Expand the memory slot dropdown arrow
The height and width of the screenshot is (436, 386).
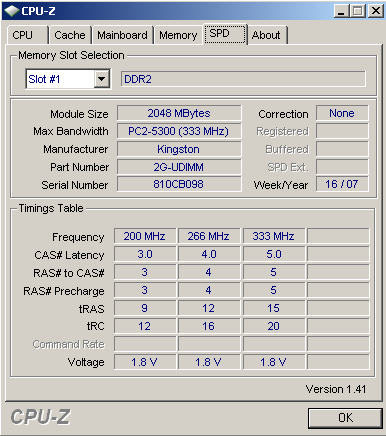102,79
